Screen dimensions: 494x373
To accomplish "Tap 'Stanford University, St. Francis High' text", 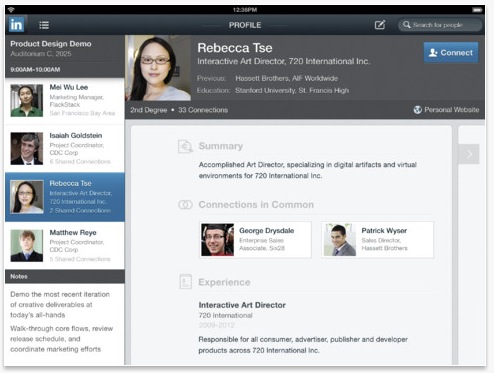I will (292, 90).
